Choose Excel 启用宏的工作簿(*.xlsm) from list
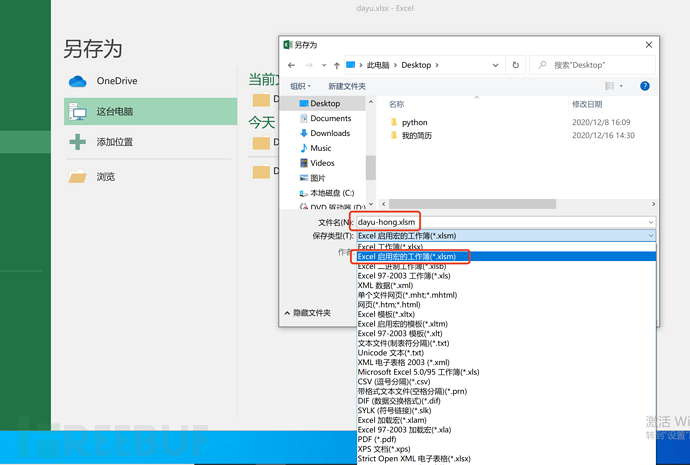Viewport: 690px width, 465px height. (506, 256)
